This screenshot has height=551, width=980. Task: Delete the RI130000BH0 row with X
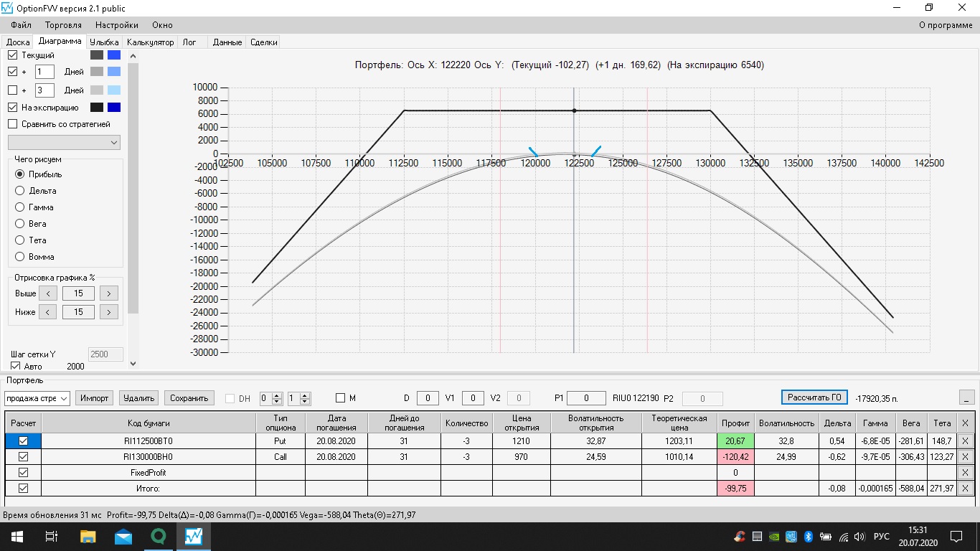coord(965,456)
